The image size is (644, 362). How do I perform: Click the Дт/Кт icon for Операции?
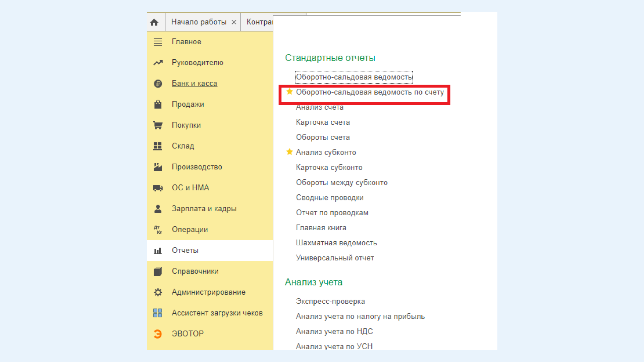pyautogui.click(x=158, y=230)
